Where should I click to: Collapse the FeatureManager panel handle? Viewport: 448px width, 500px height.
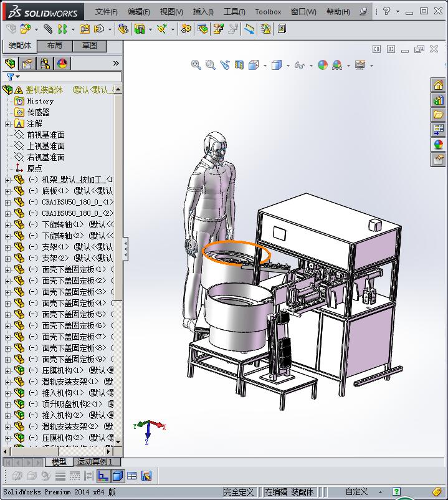(126, 249)
